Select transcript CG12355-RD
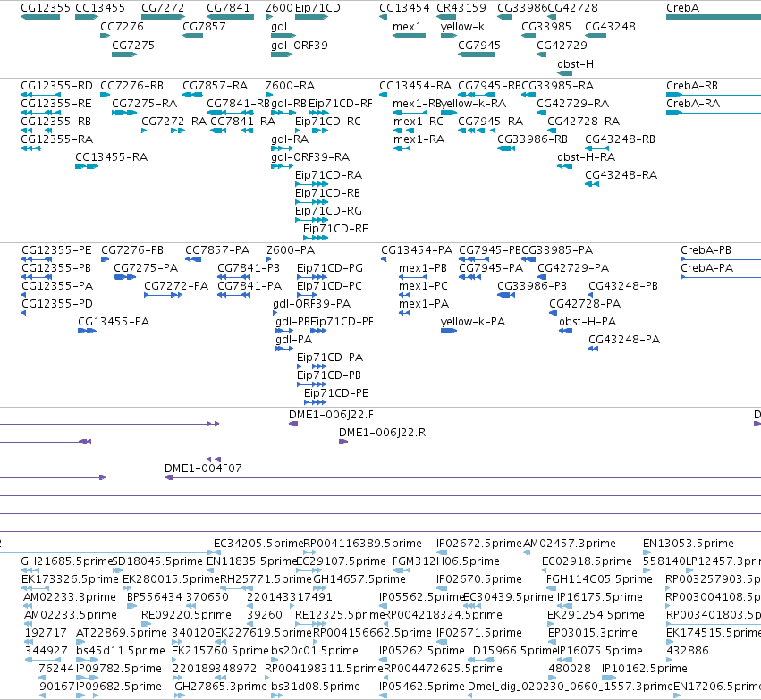761x700 pixels. (x=56, y=86)
